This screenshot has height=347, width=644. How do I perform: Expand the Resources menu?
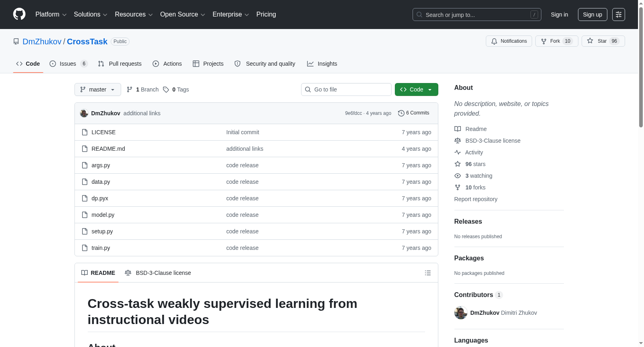tap(134, 15)
